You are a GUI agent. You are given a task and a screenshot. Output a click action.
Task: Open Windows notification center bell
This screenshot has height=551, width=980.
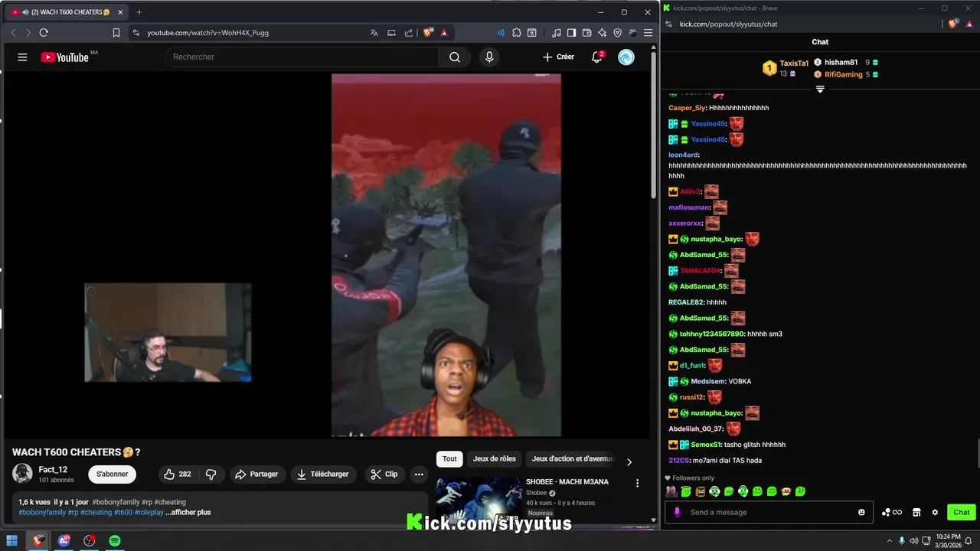967,541
